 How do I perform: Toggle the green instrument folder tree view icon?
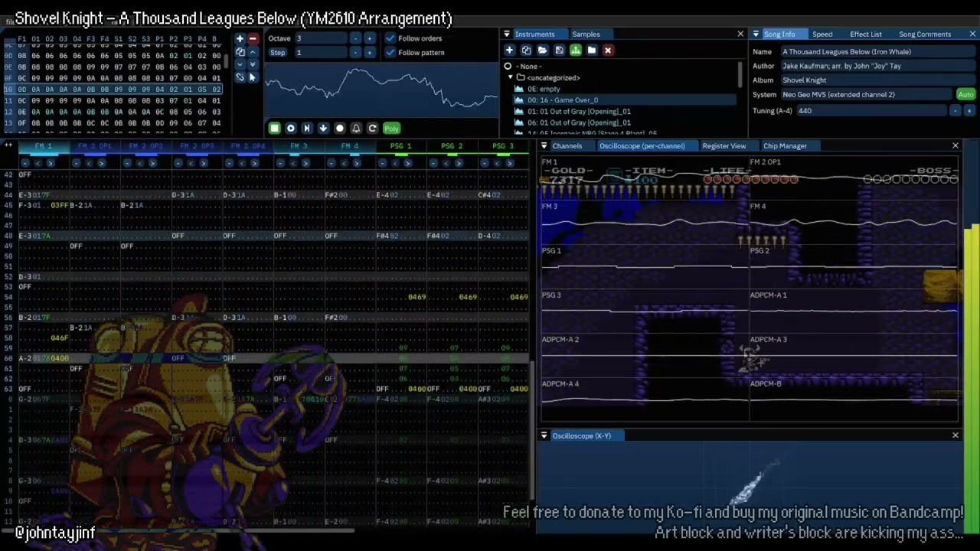[x=575, y=51]
